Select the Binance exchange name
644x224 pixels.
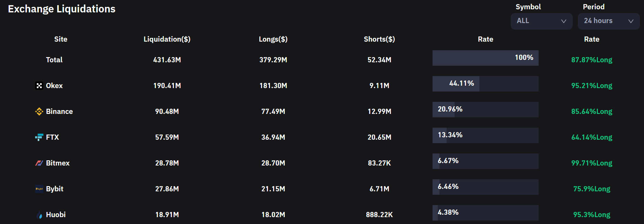point(59,111)
